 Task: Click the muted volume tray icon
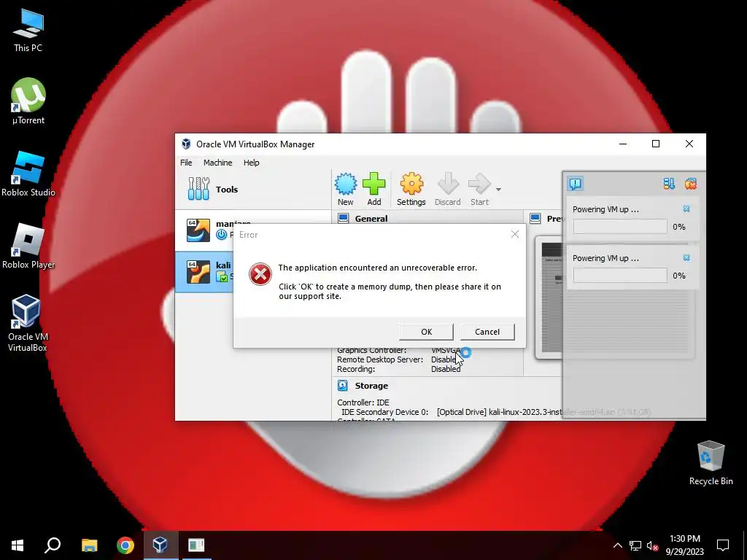(x=652, y=545)
